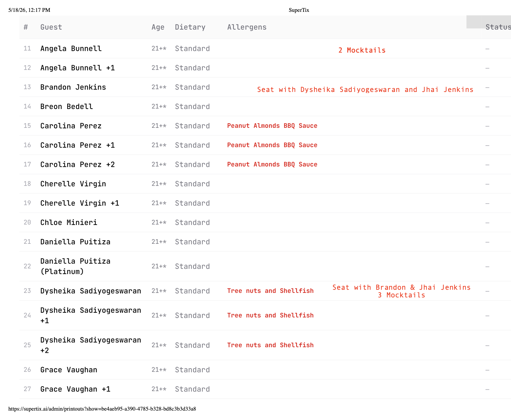Click the supertix.ai printouts URL footer
The image size is (511, 420).
102,409
